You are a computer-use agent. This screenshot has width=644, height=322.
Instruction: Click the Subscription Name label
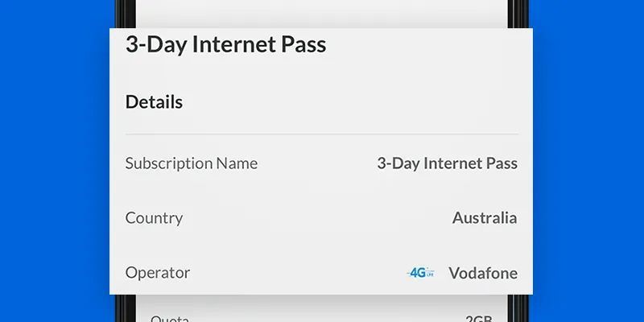point(191,163)
